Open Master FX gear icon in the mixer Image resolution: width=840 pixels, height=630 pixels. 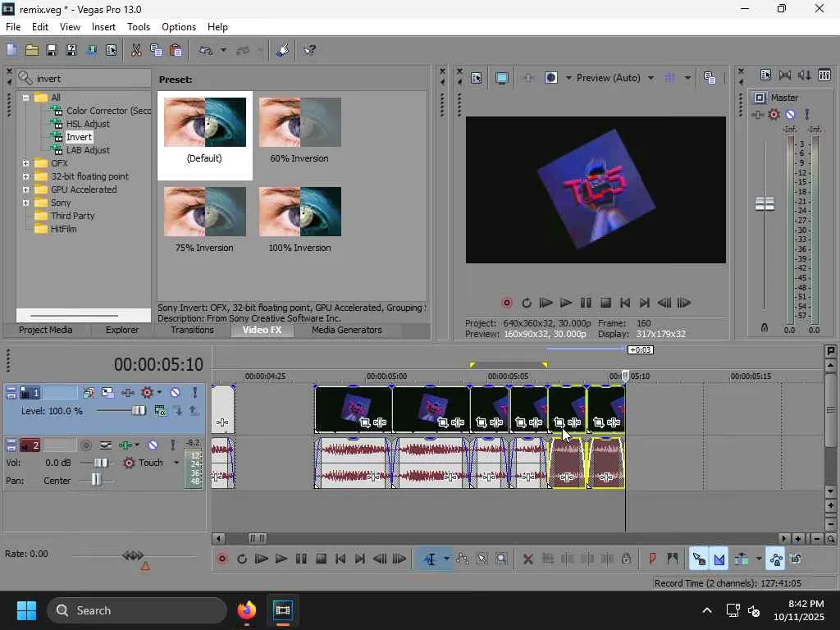(774, 114)
